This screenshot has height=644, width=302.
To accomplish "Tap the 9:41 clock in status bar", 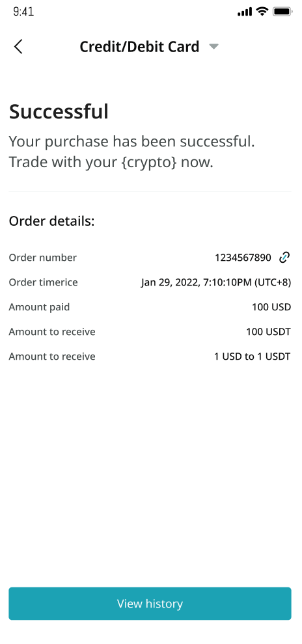I will pos(23,12).
